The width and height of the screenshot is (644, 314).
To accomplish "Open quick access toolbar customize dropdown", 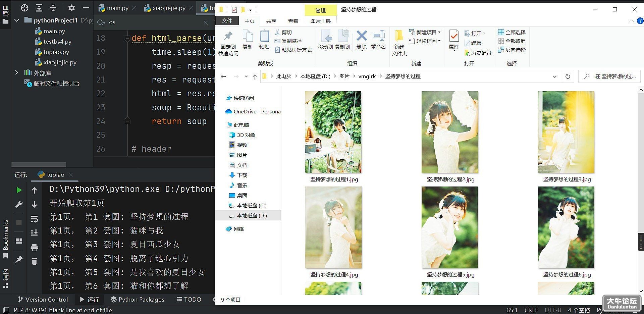I will 250,10.
